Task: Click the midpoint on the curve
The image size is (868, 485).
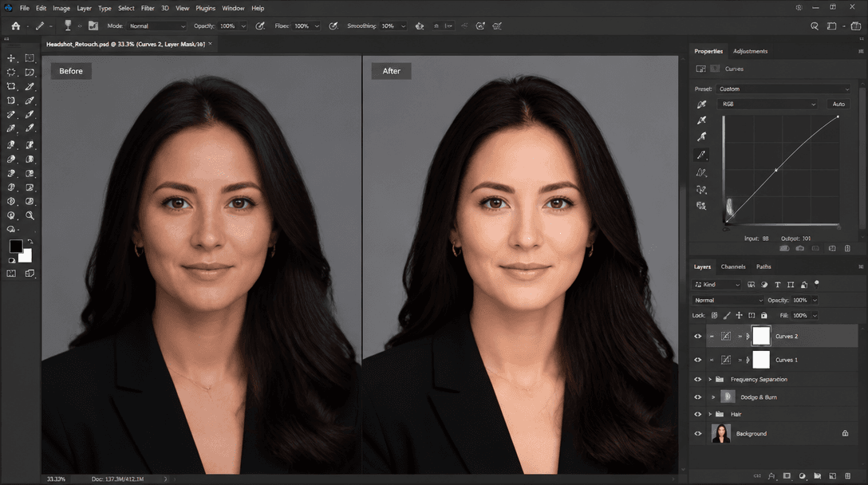Action: coord(776,170)
